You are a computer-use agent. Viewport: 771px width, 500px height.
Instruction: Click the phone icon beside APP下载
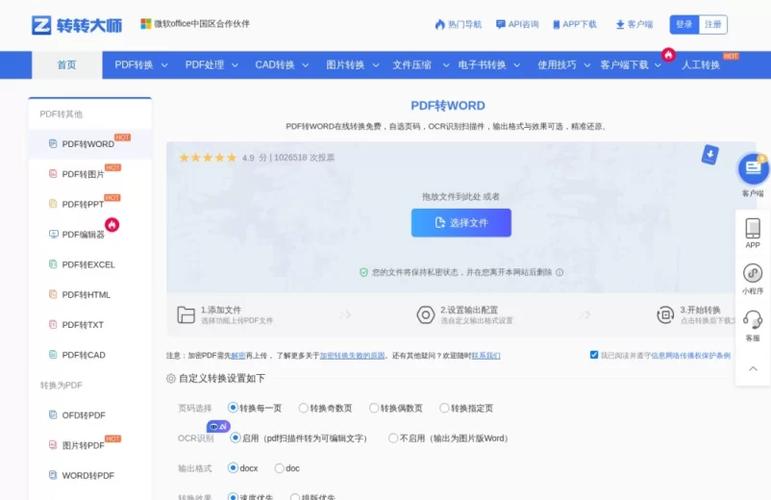(x=556, y=25)
